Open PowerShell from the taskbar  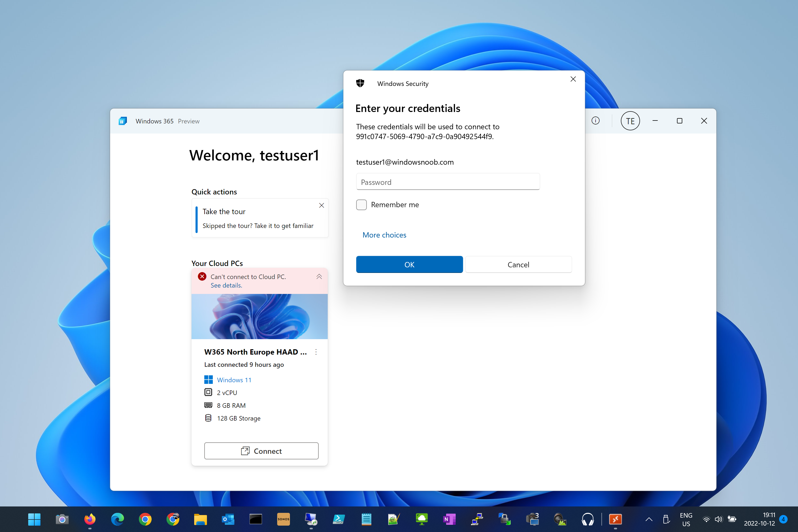click(339, 519)
